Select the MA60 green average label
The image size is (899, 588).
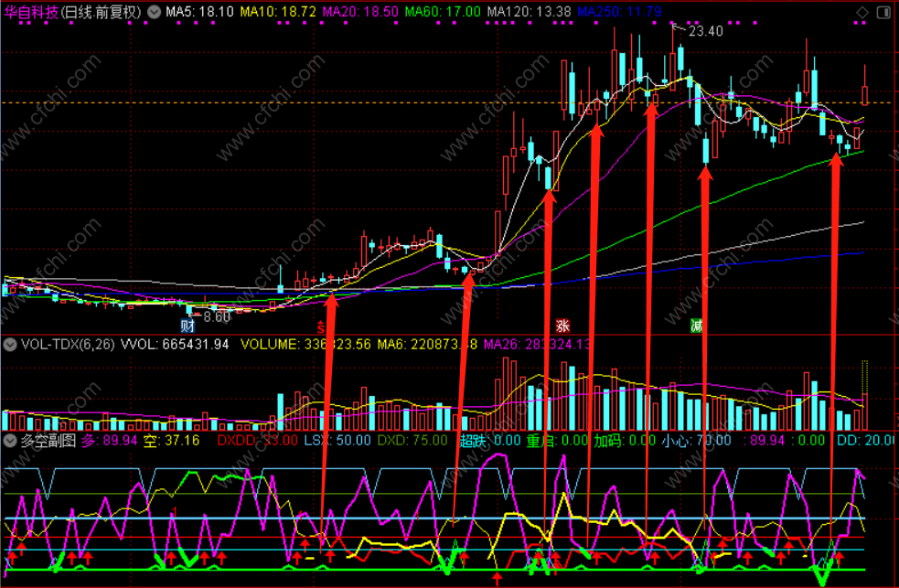[443, 12]
